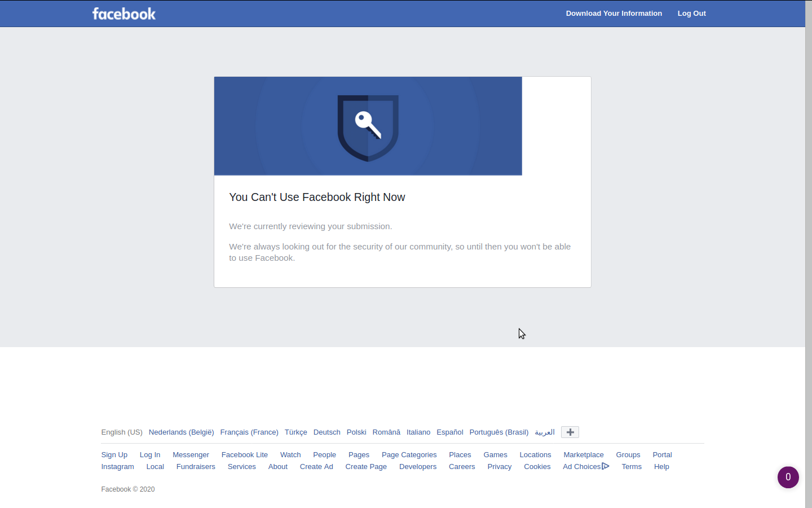
Task: Open the Groups footer link
Action: (628, 455)
